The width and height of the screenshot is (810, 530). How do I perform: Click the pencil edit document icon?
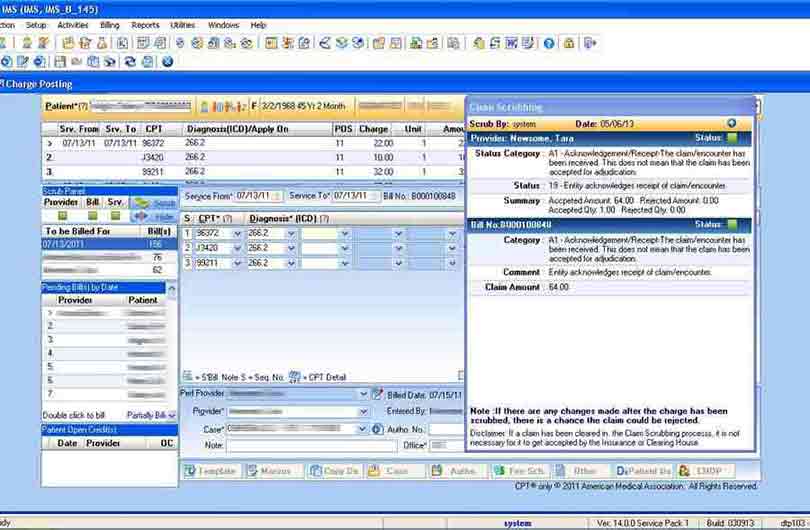[x=22, y=62]
